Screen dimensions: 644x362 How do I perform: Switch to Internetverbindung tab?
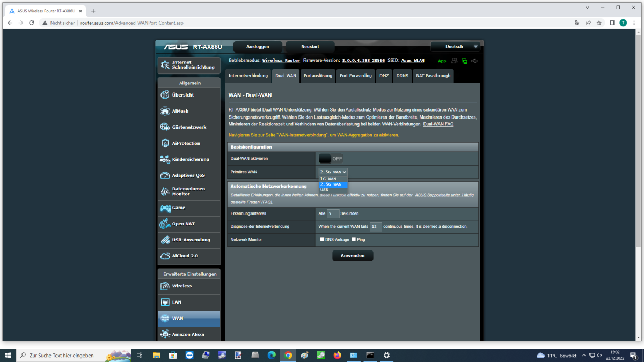click(248, 76)
